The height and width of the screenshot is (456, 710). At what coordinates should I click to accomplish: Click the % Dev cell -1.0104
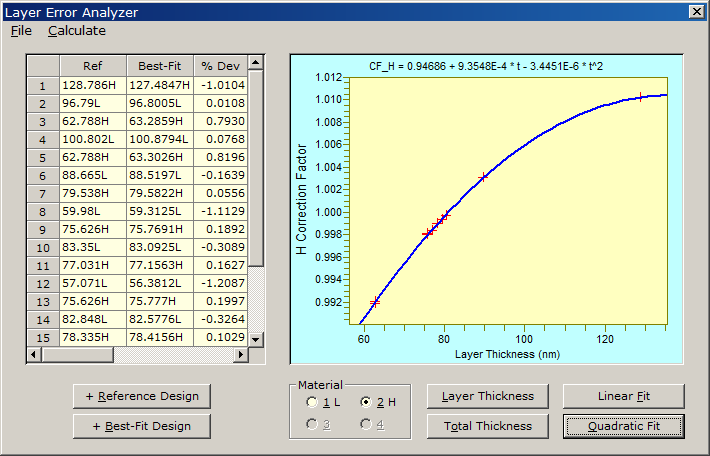[x=221, y=85]
